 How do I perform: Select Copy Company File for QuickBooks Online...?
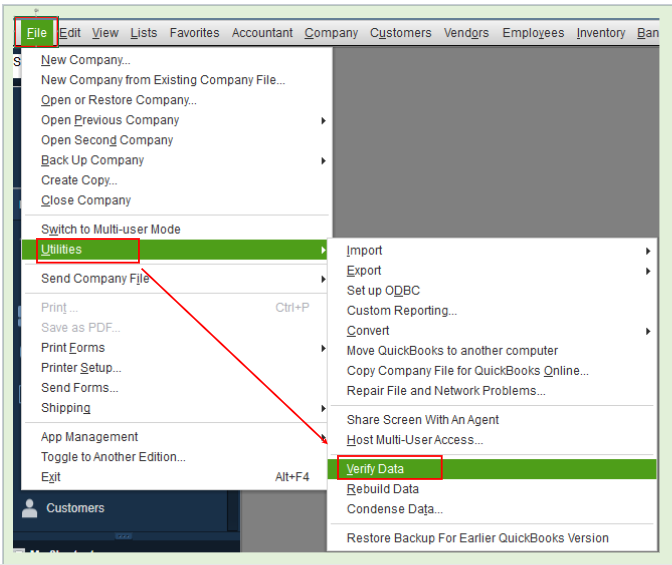tap(492, 371)
